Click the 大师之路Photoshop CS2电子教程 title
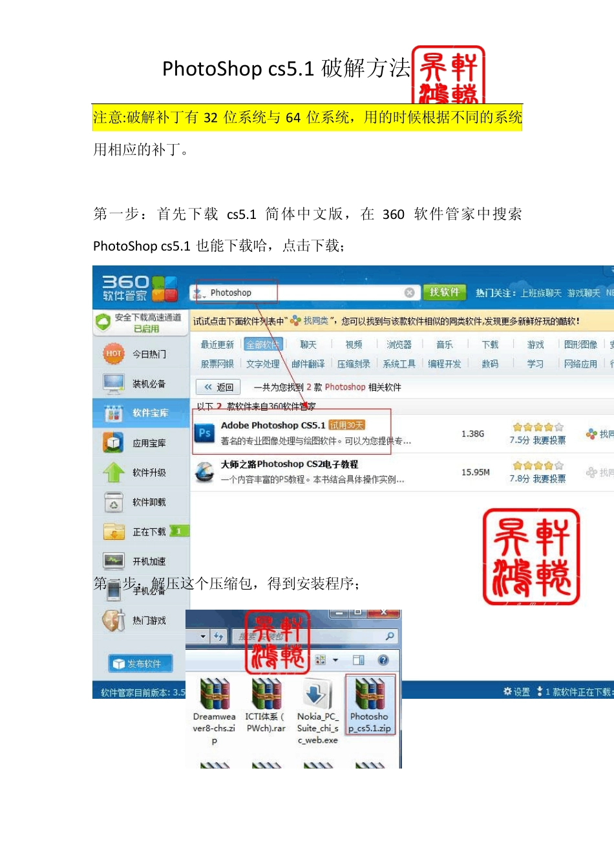Viewport: 614px width, 868px height. [289, 464]
